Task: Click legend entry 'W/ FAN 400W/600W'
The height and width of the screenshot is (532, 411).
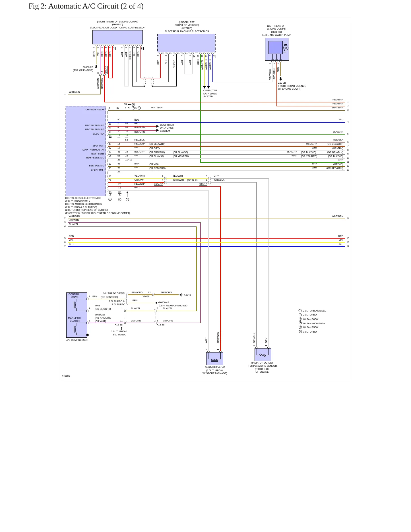Action: point(314,323)
